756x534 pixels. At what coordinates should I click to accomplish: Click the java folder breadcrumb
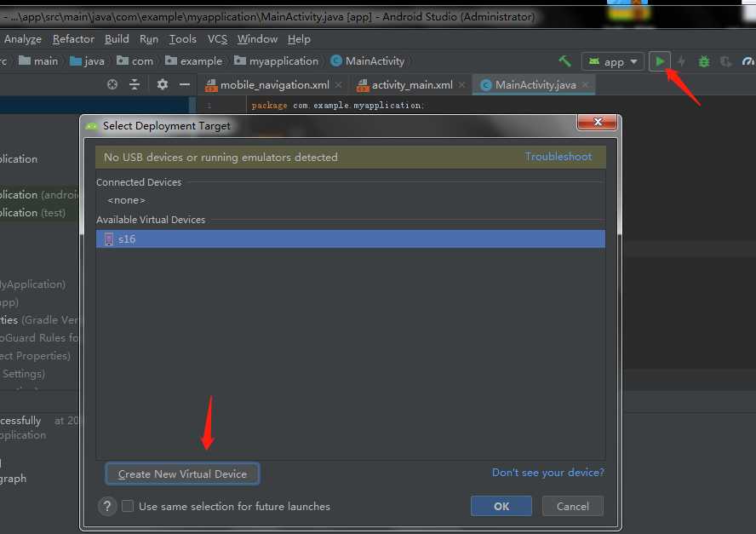point(88,61)
